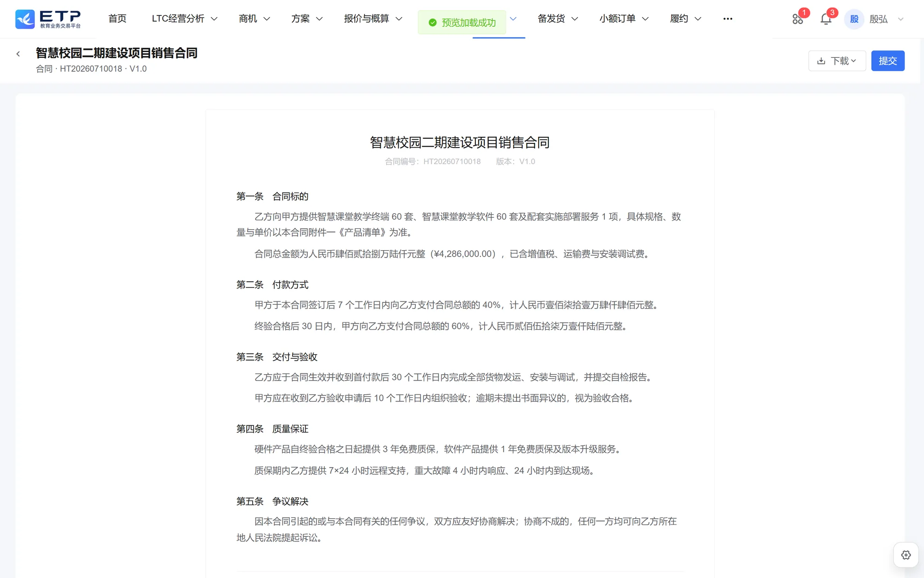924x578 pixels.
Task: Click the paragraph starting 甲方应在收到乙方验收申请后
Action: pyautogui.click(x=445, y=398)
